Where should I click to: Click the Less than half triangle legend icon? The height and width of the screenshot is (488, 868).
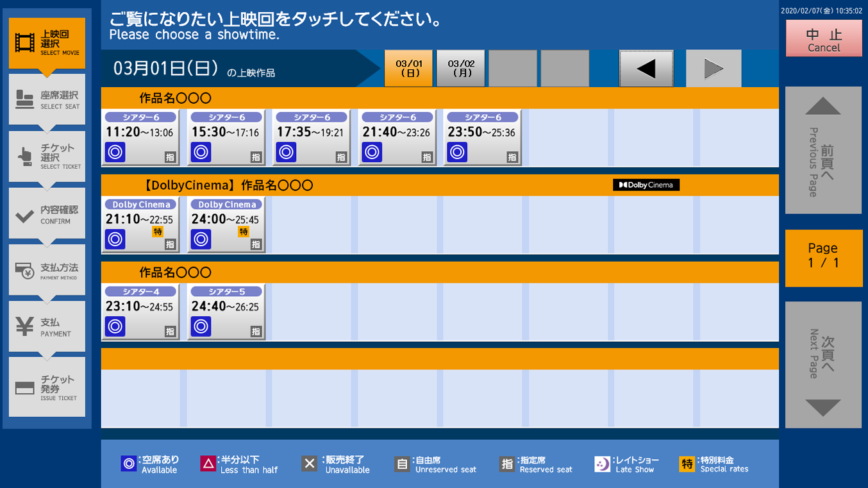tap(208, 464)
